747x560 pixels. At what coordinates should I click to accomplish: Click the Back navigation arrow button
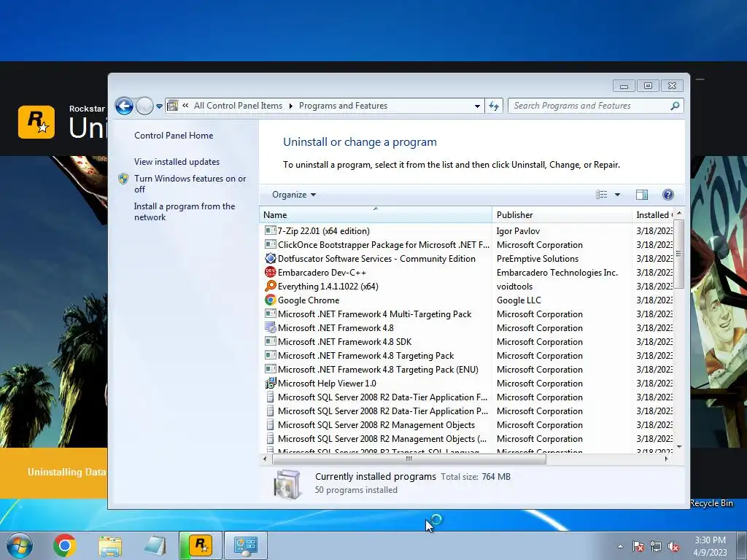pos(124,106)
